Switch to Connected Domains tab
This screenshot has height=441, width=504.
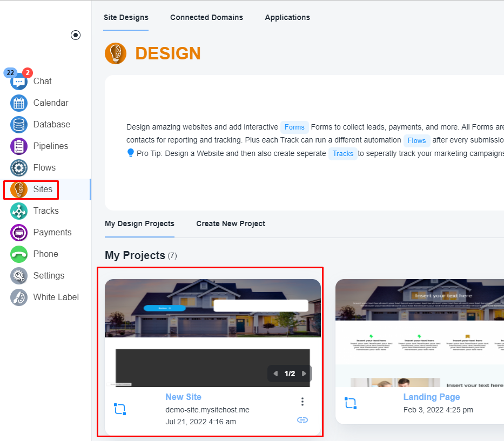point(206,17)
